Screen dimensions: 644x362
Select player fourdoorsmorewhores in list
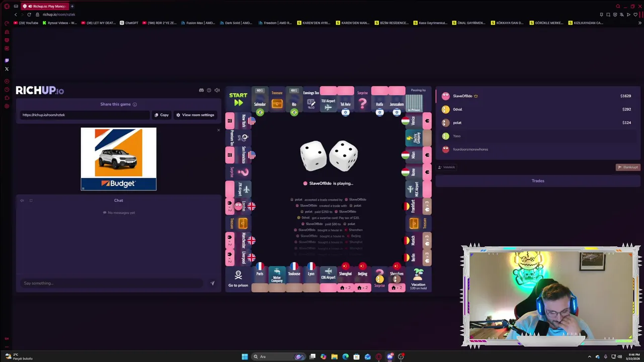tap(537, 149)
